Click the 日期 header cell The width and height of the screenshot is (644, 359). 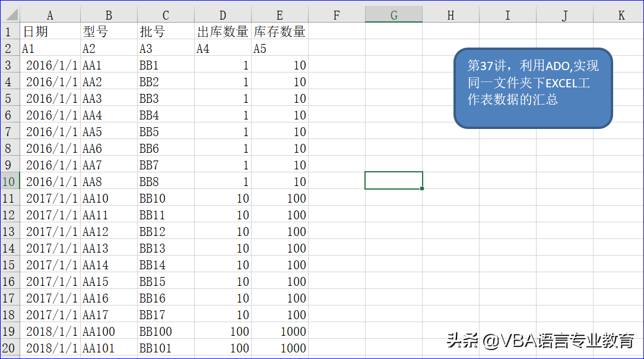click(x=50, y=32)
